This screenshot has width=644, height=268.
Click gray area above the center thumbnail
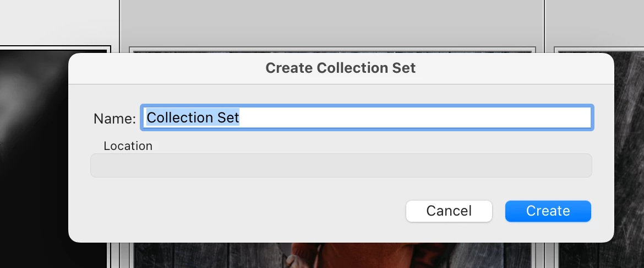[x=330, y=22]
